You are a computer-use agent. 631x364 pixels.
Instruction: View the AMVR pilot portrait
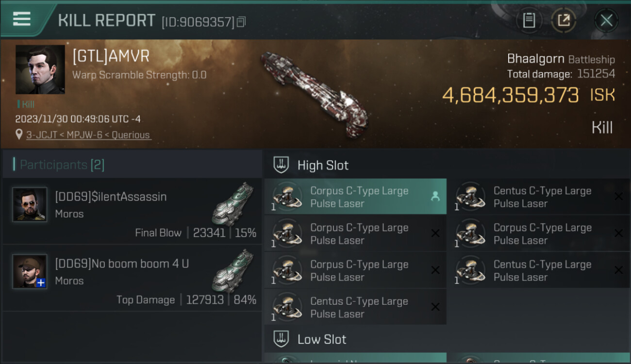coord(40,69)
